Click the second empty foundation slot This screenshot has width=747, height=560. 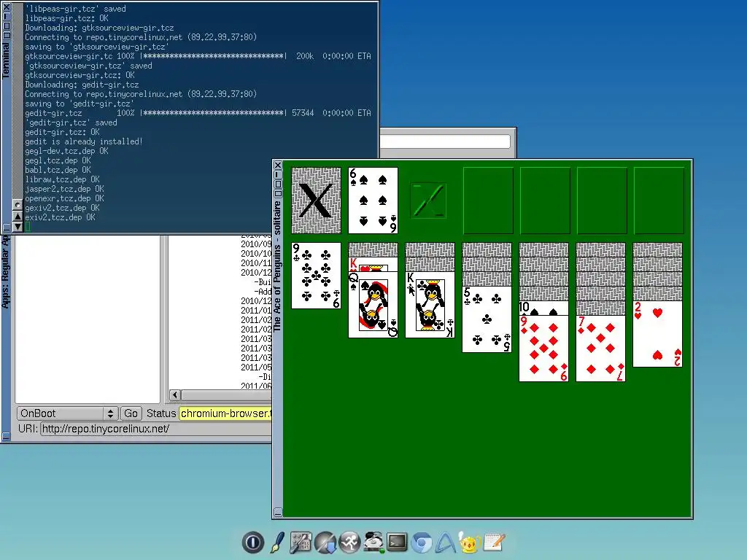coord(545,200)
